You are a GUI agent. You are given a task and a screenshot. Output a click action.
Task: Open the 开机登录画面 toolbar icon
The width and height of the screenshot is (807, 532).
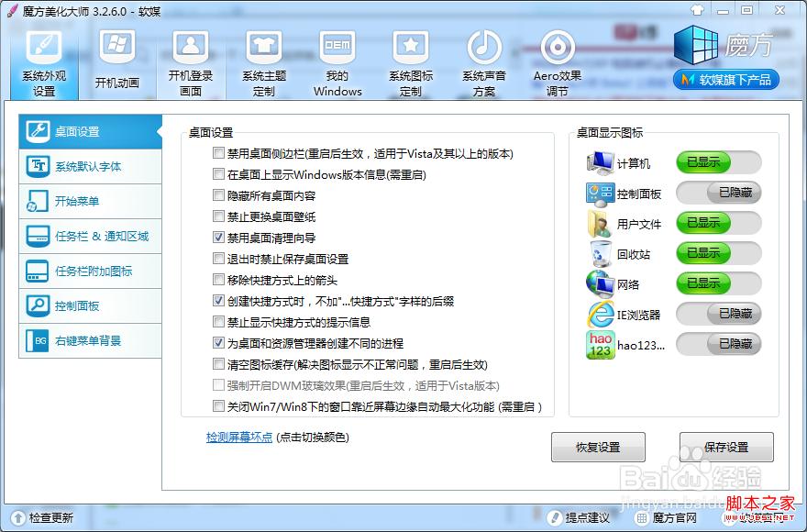coord(191,48)
